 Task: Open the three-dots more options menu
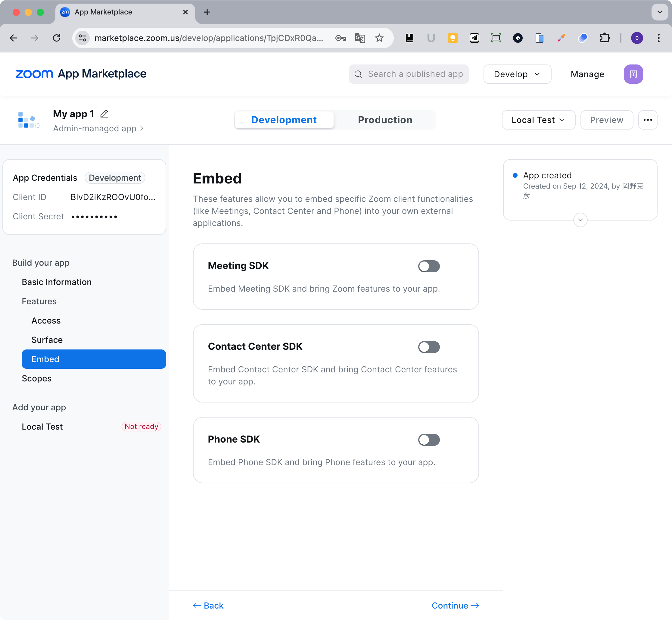pyautogui.click(x=648, y=120)
